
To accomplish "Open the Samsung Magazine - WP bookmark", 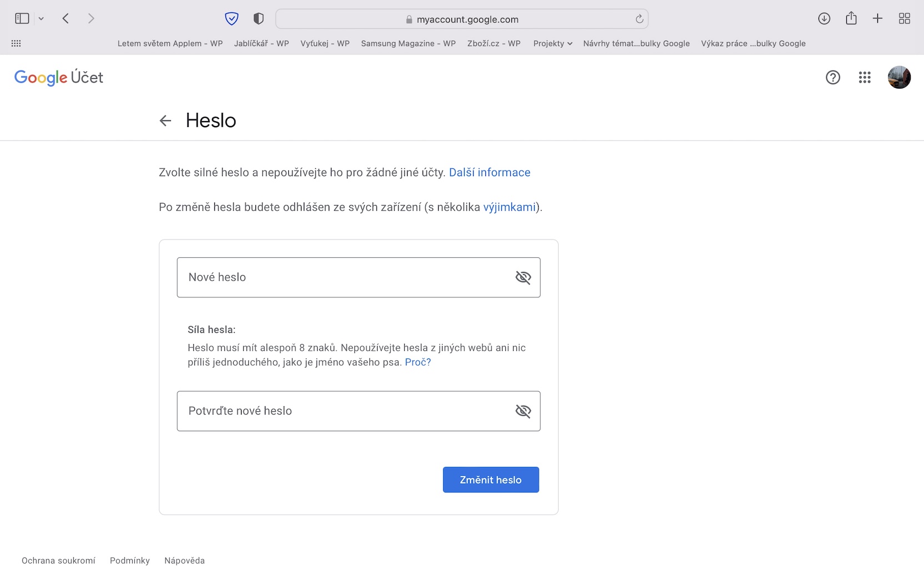I will 408,43.
